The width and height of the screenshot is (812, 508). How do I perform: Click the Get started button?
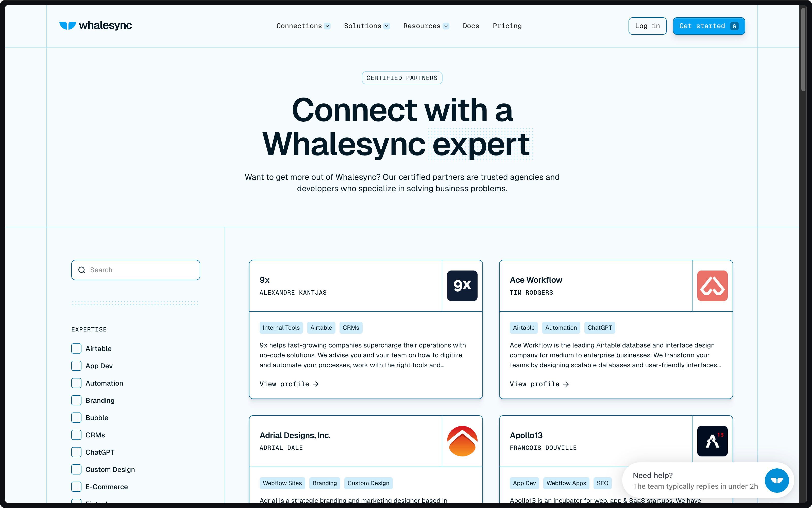709,26
